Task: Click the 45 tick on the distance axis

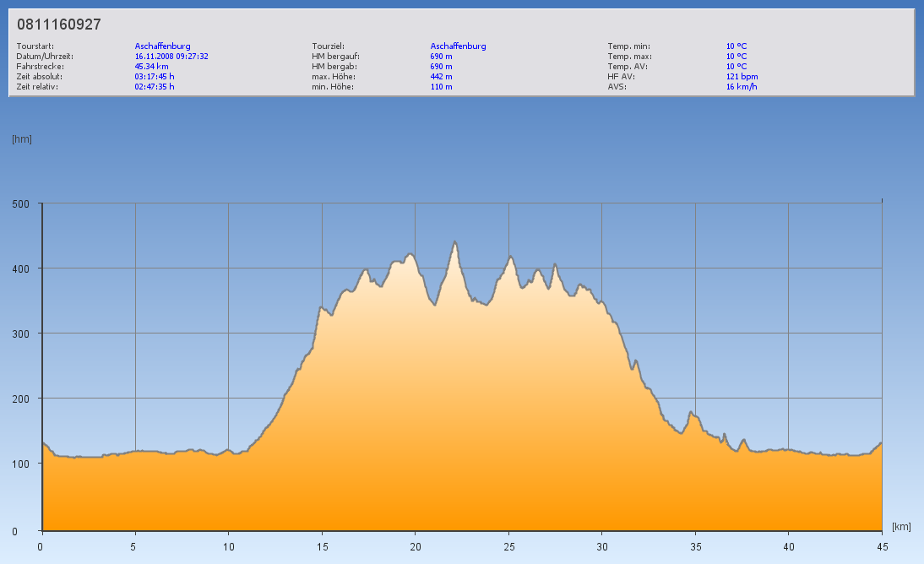Action: coord(881,546)
